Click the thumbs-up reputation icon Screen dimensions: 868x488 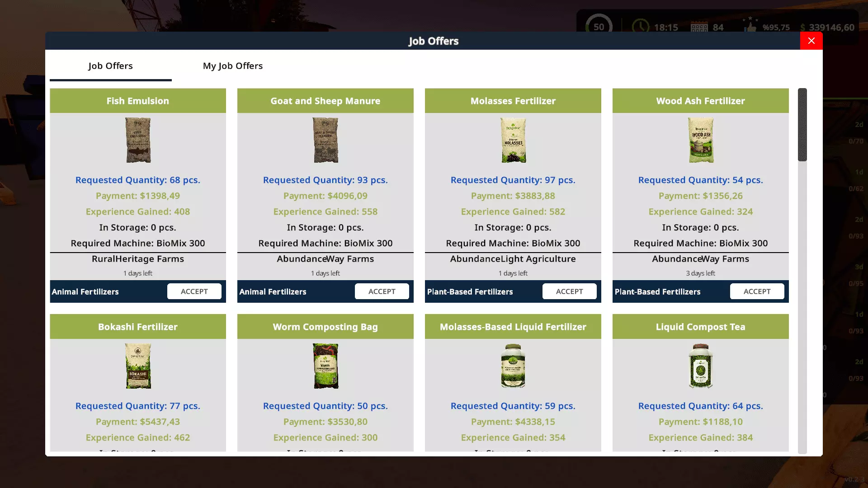[750, 26]
